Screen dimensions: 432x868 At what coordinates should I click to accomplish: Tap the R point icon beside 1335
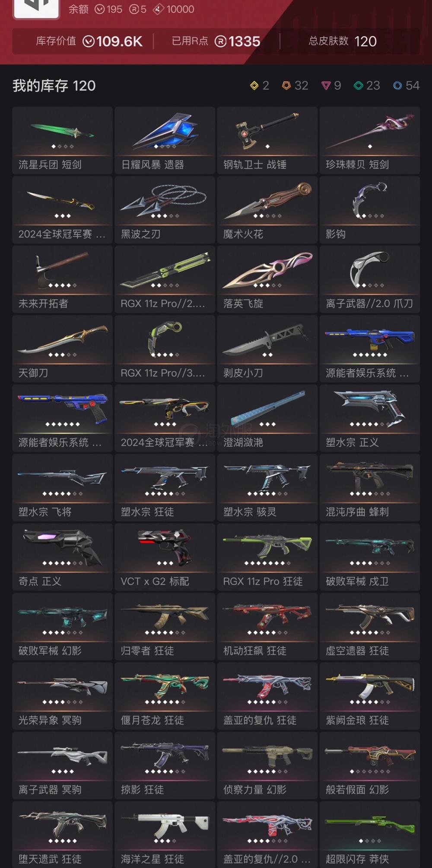[x=220, y=42]
